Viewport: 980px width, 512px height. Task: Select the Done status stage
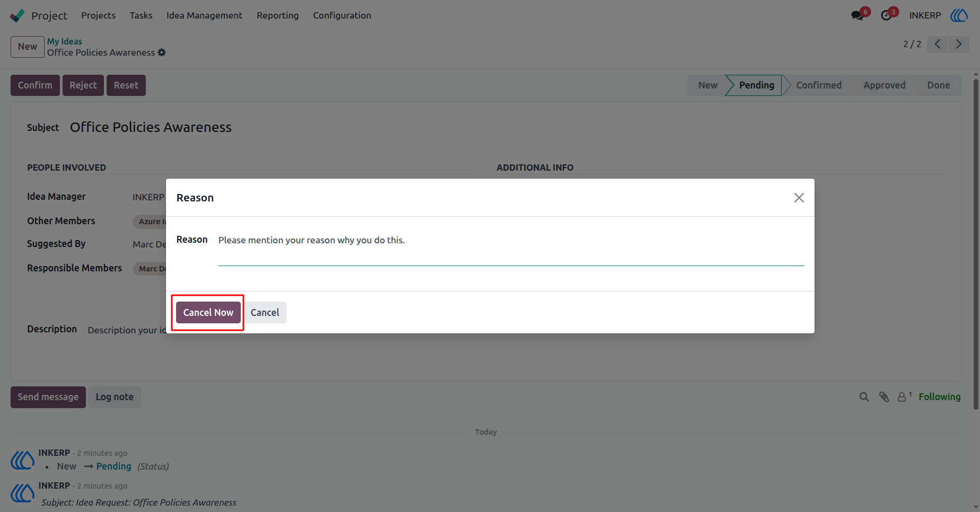938,85
